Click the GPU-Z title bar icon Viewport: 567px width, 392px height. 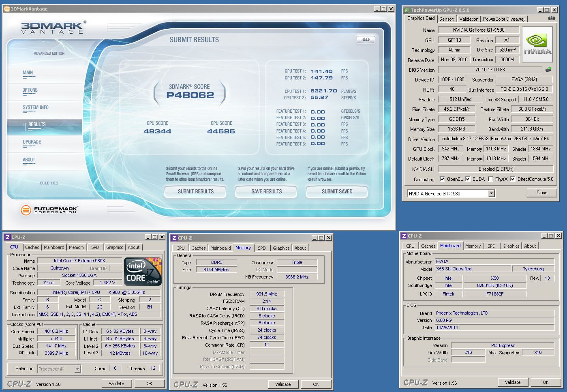point(407,10)
